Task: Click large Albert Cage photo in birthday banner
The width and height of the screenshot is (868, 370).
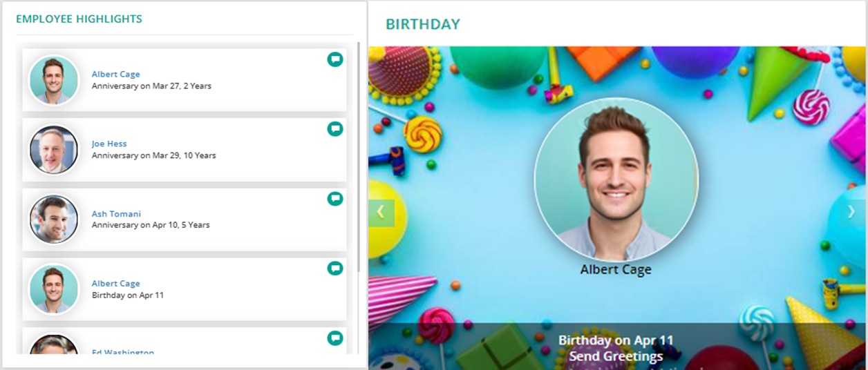Action: tap(616, 179)
